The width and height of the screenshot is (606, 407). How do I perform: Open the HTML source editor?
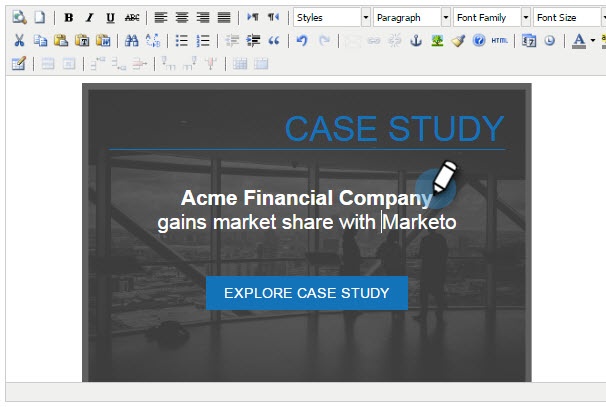pos(499,40)
